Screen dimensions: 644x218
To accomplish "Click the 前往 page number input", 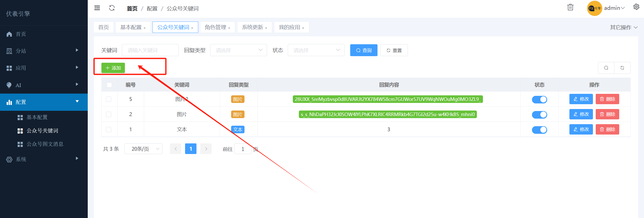I will point(243,149).
